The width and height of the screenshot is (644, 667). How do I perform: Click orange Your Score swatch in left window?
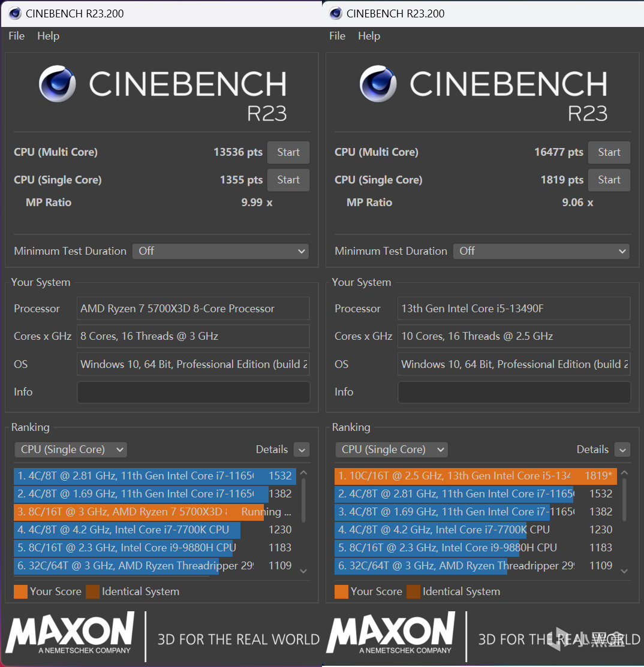point(20,591)
